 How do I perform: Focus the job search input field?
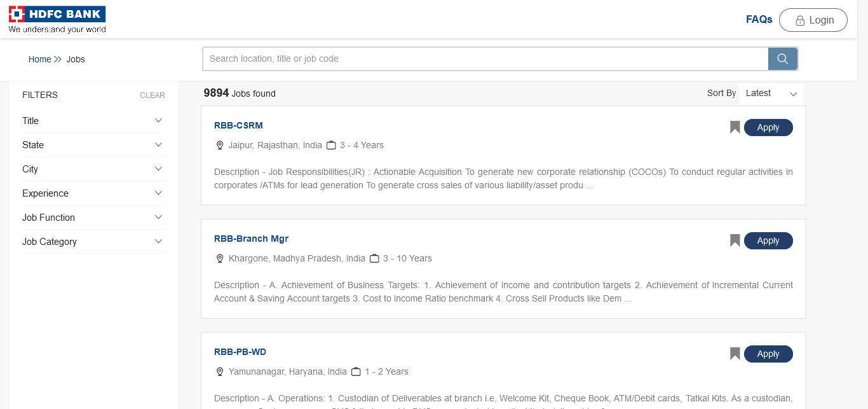485,59
